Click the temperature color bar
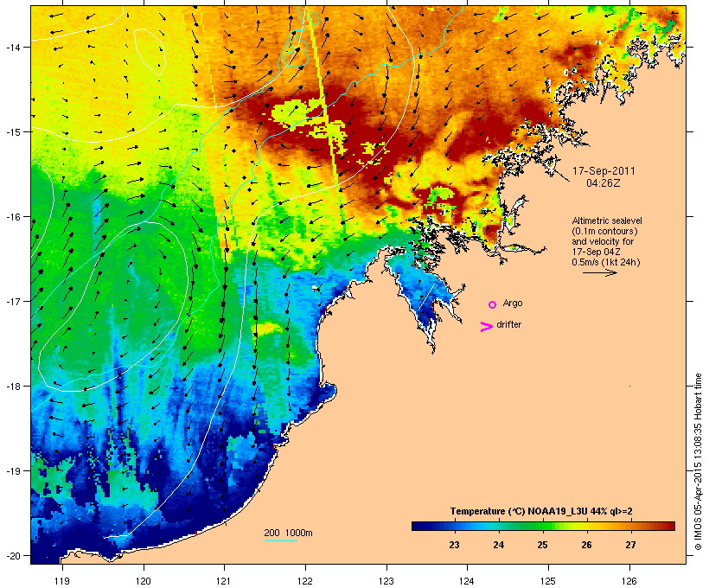 (543, 526)
